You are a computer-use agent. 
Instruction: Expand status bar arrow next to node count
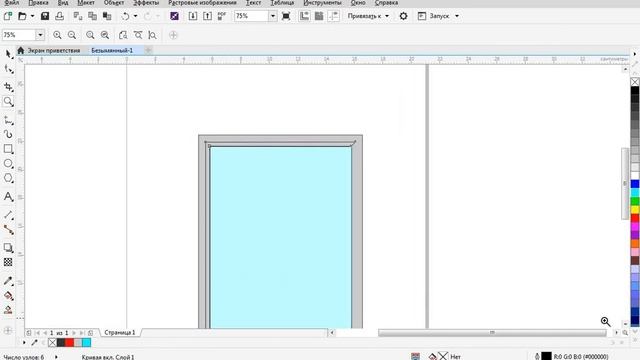click(x=56, y=357)
